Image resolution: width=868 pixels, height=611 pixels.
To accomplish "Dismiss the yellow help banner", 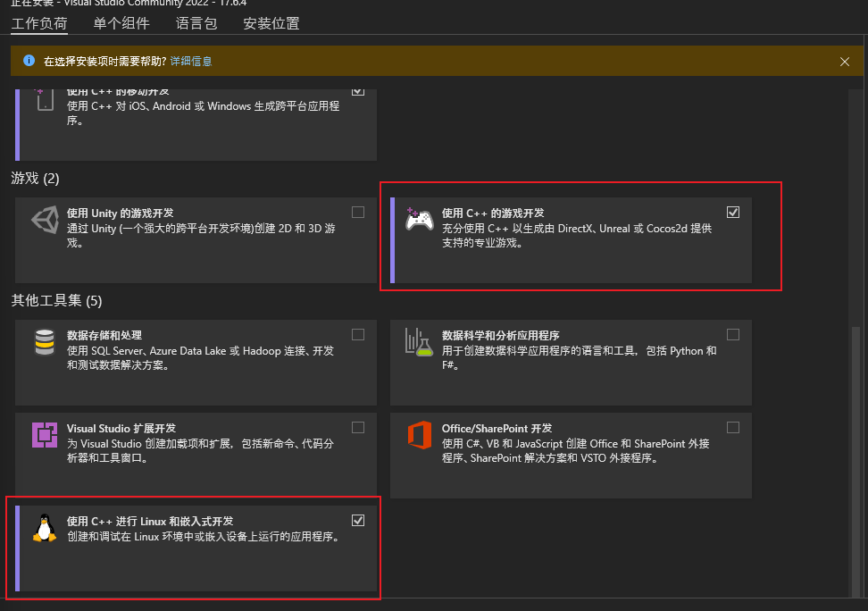I will point(844,62).
